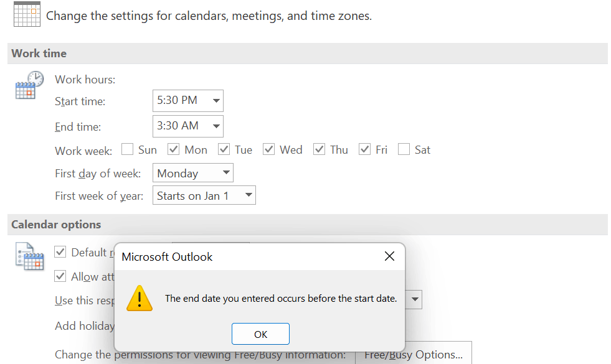Click the yellow warning triangle icon
Image resolution: width=611 pixels, height=364 pixels.
coord(140,298)
